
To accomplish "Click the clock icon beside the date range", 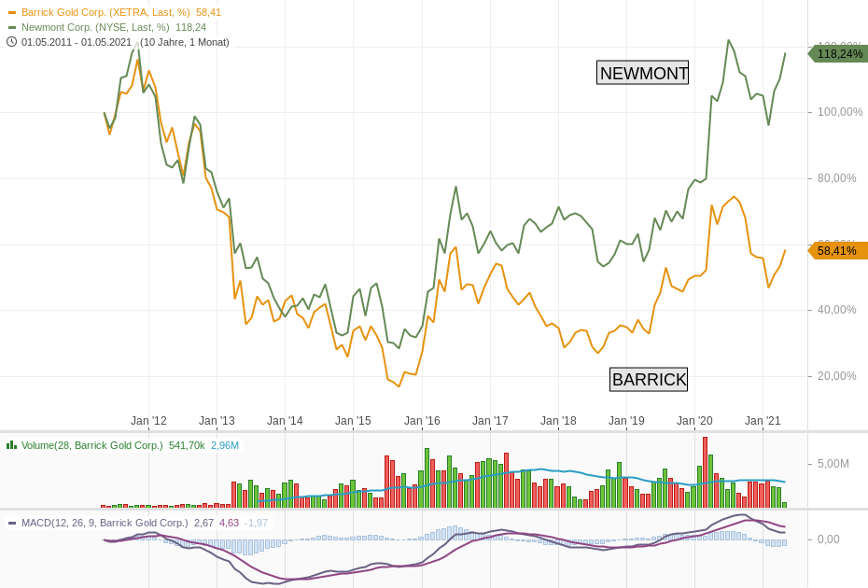I will (x=11, y=42).
